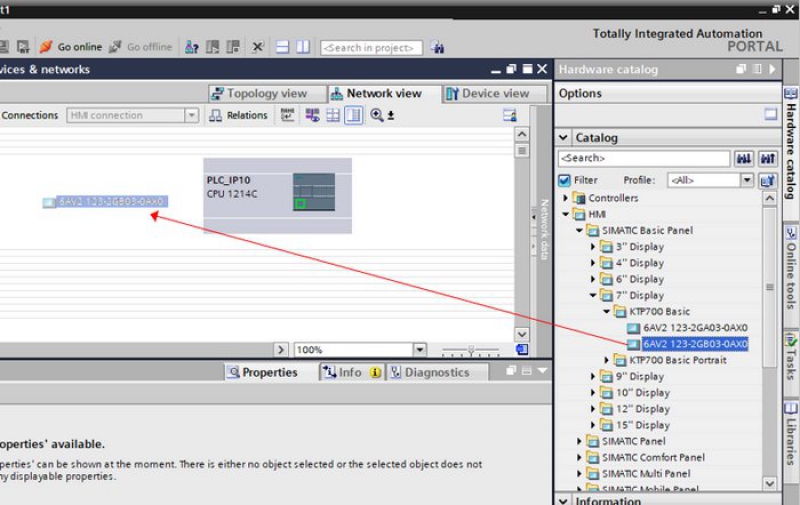Viewport: 800px width, 505px height.
Task: Search downward in the hardware catalog
Action: (x=744, y=159)
